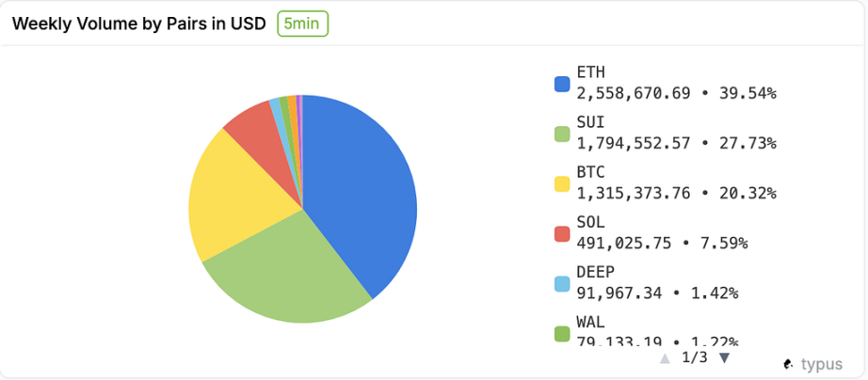The image size is (868, 380).
Task: Click the green SUI legend color swatch
Action: pyautogui.click(x=562, y=134)
